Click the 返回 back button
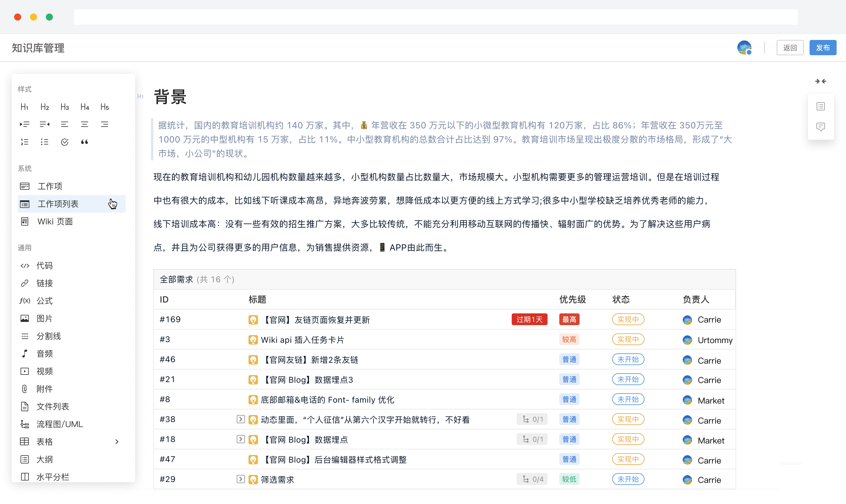Viewport: 846px width, 504px height. pyautogui.click(x=790, y=48)
